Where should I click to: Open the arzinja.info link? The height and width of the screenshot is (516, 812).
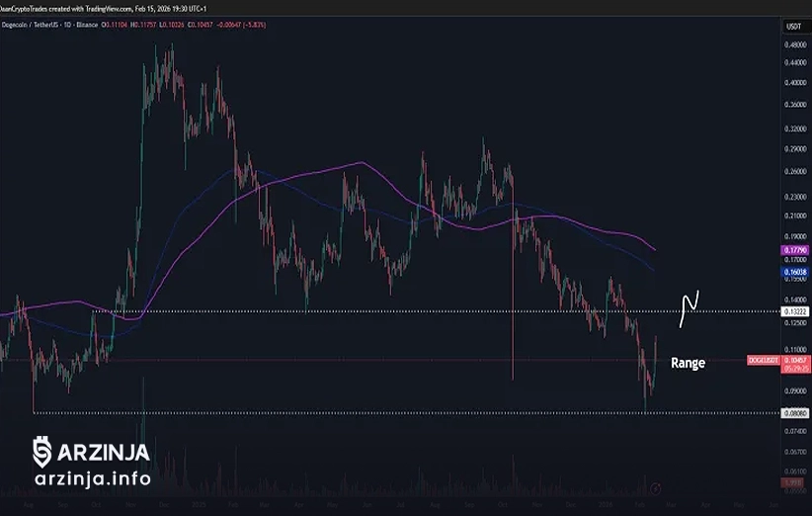tap(92, 479)
